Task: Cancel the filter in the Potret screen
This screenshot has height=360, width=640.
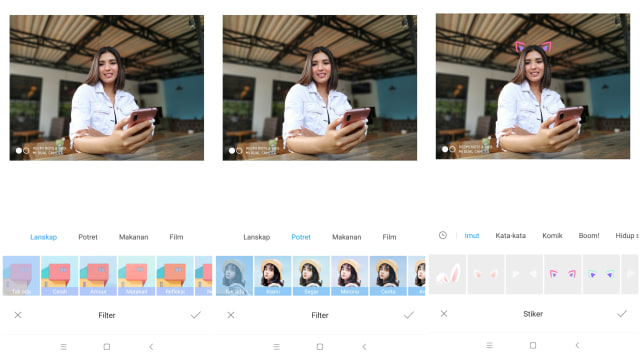Action: [231, 315]
